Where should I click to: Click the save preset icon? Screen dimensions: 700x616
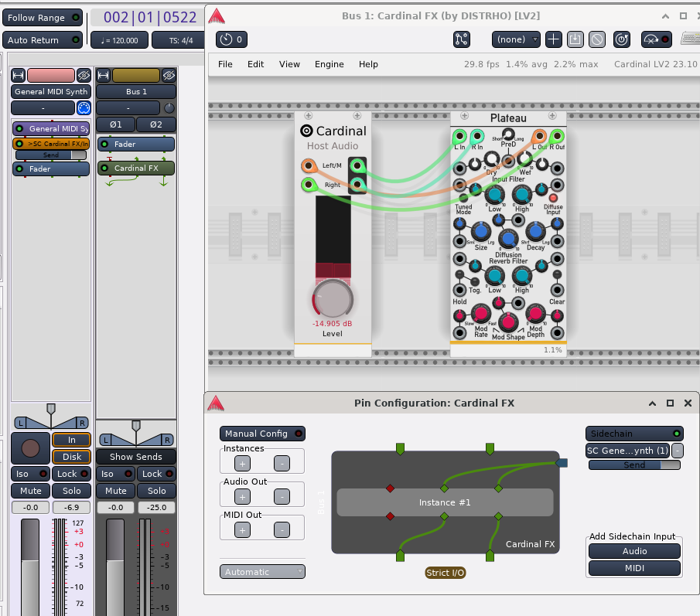(575, 39)
